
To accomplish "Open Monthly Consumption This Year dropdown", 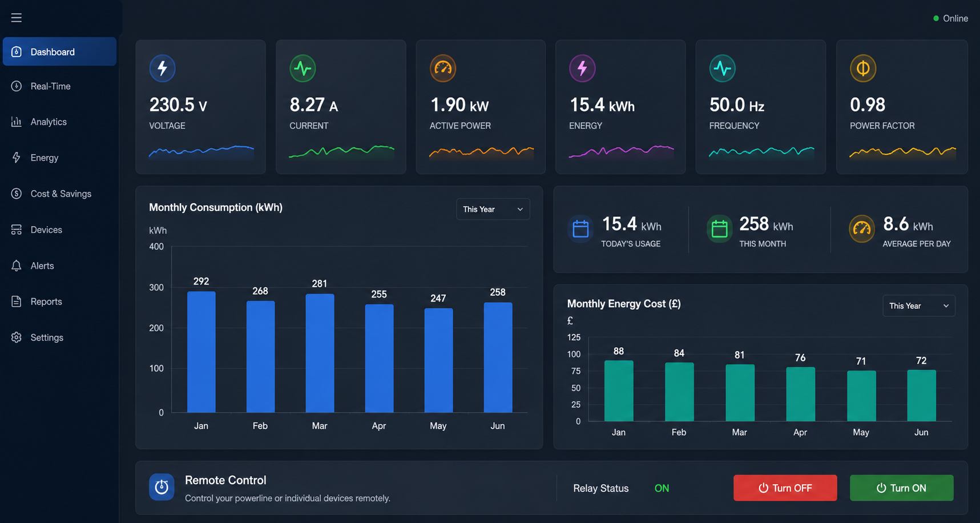I will point(493,210).
